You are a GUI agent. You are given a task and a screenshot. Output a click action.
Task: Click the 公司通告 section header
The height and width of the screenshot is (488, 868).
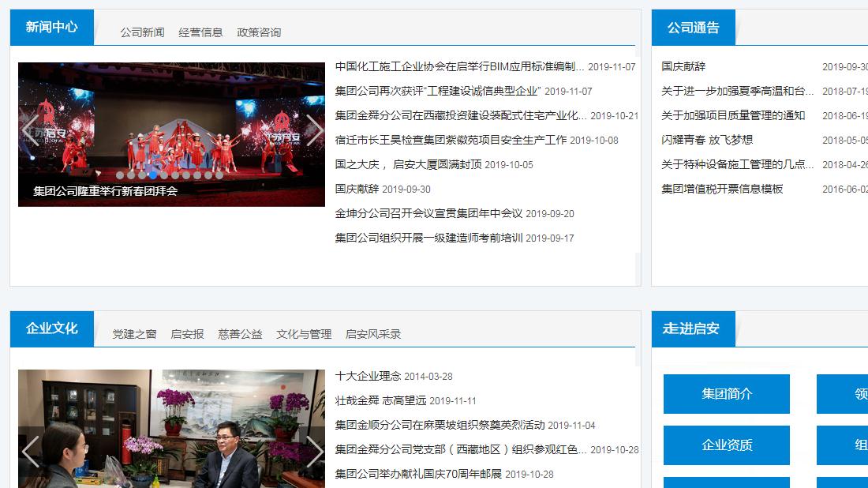693,27
